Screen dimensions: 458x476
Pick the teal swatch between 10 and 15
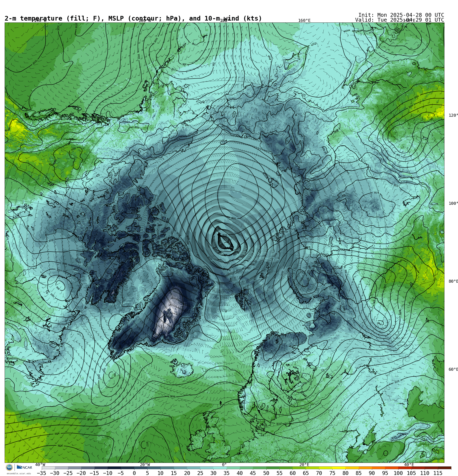pos(167,468)
